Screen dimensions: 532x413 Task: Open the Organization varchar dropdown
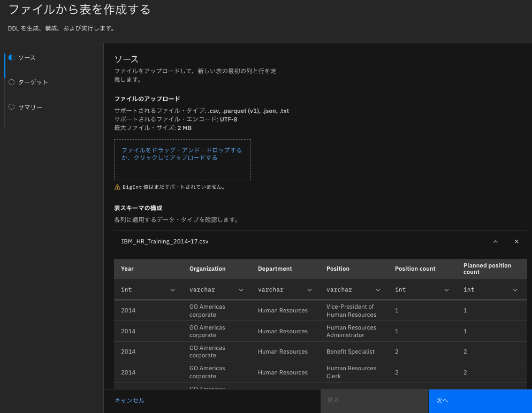241,289
